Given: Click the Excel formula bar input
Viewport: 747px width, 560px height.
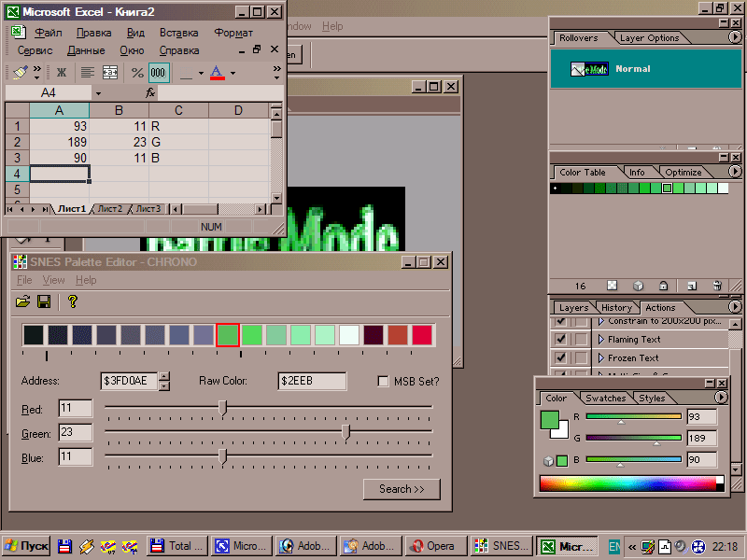Looking at the screenshot, I should [x=220, y=92].
